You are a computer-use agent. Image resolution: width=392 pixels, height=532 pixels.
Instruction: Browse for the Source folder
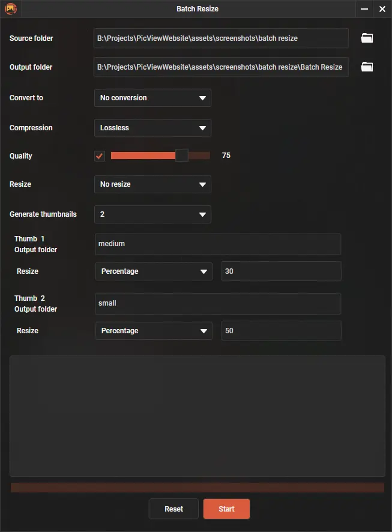tap(367, 38)
